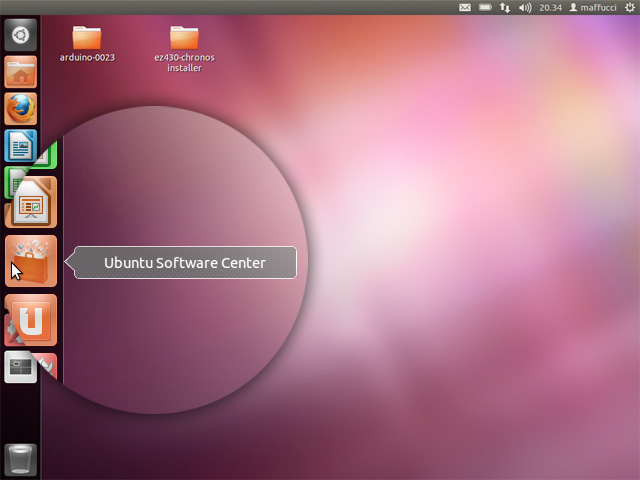Open the Home Folder launcher icon
This screenshot has width=640, height=480.
click(21, 73)
